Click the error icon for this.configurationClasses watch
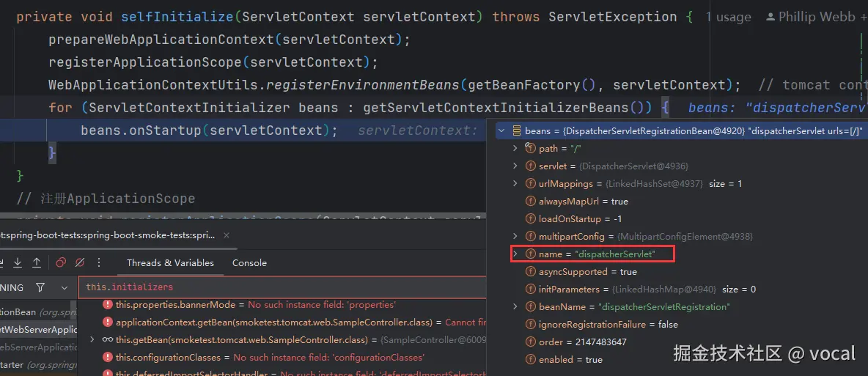 coord(107,357)
